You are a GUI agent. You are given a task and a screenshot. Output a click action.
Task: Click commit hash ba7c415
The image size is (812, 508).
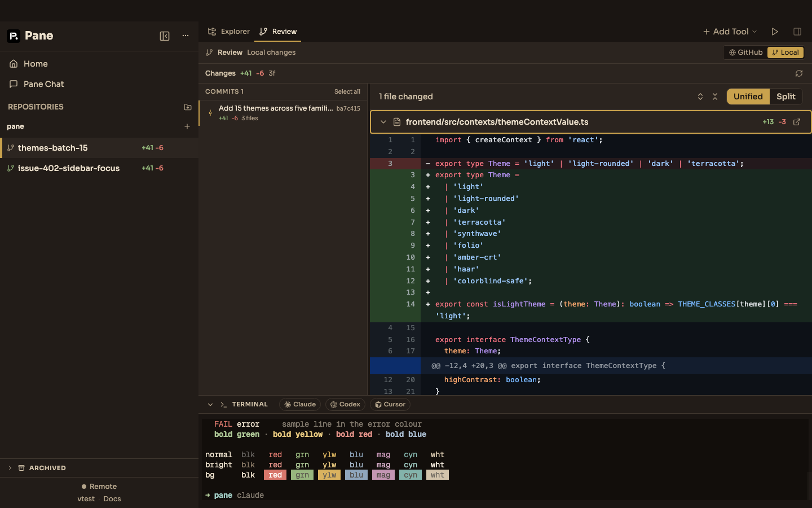click(348, 108)
